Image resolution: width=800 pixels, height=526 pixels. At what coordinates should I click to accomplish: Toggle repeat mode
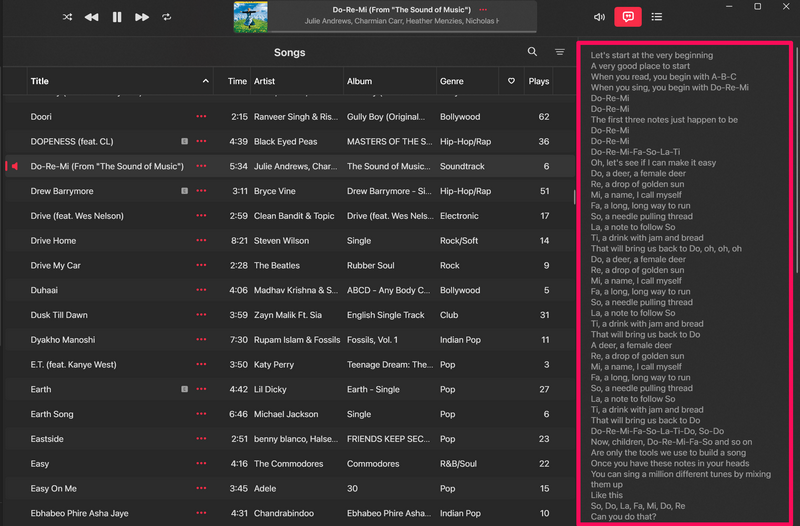(x=166, y=17)
